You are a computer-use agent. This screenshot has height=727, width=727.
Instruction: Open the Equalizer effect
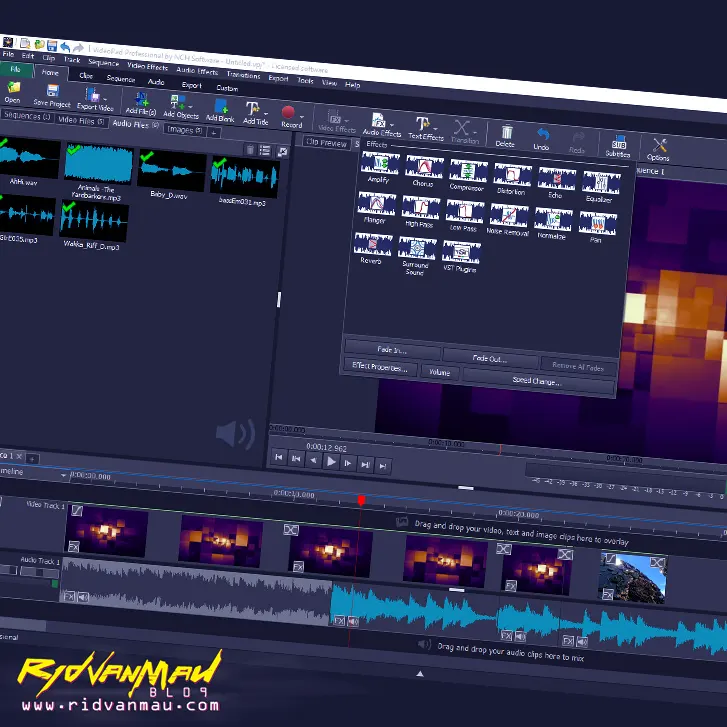[x=600, y=187]
